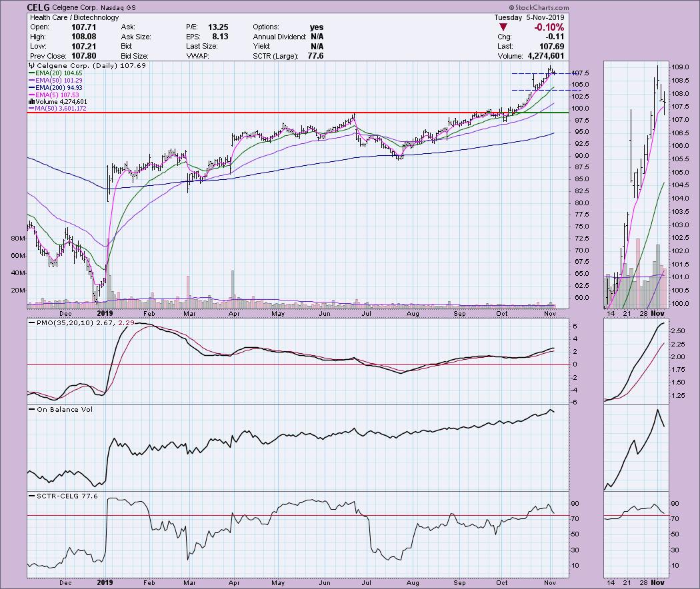Click the 20M volume axis label
Image resolution: width=700 pixels, height=589 pixels.
[x=18, y=291]
